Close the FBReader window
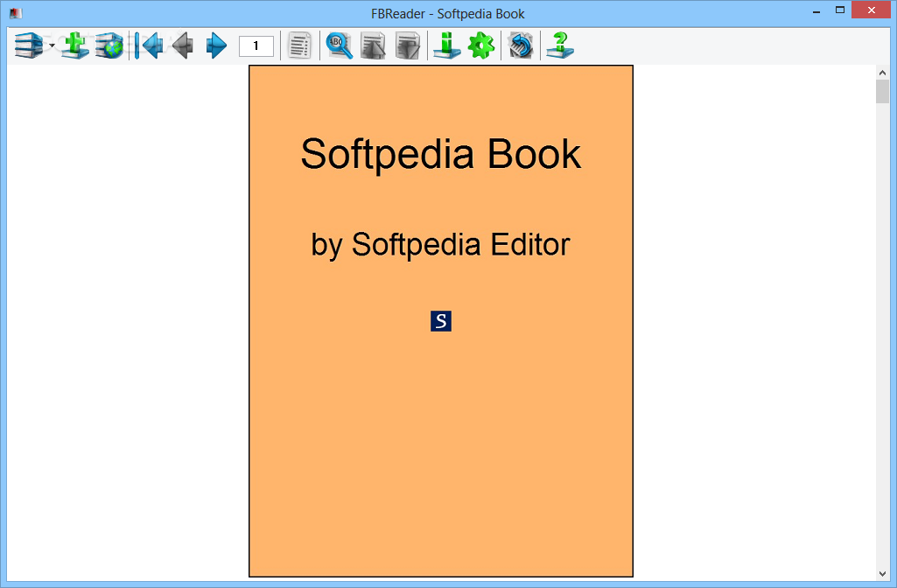Image resolution: width=897 pixels, height=588 pixels. [872, 10]
